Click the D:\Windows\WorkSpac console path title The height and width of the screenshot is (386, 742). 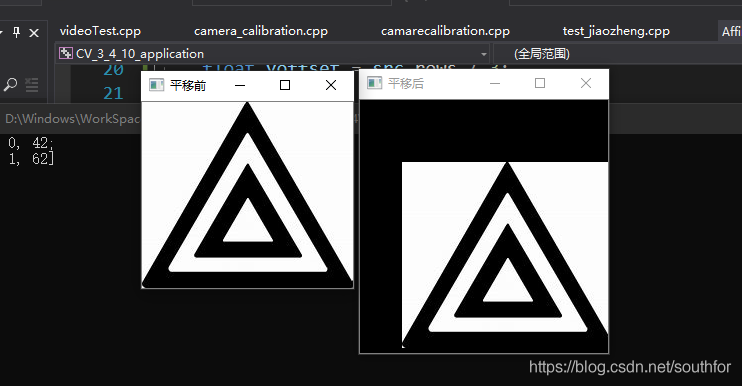72,119
